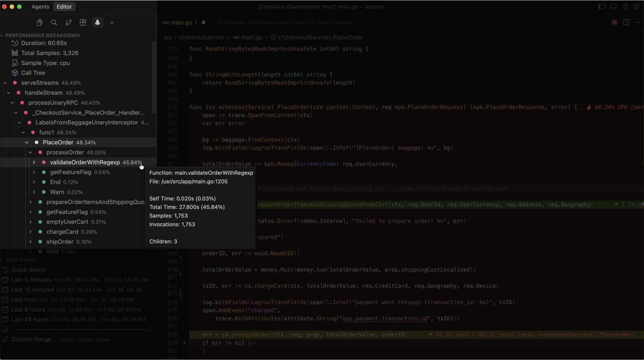Screen dimensions: 644x360
Task: Open the Source Control branch icon
Action: pyautogui.click(x=69, y=22)
